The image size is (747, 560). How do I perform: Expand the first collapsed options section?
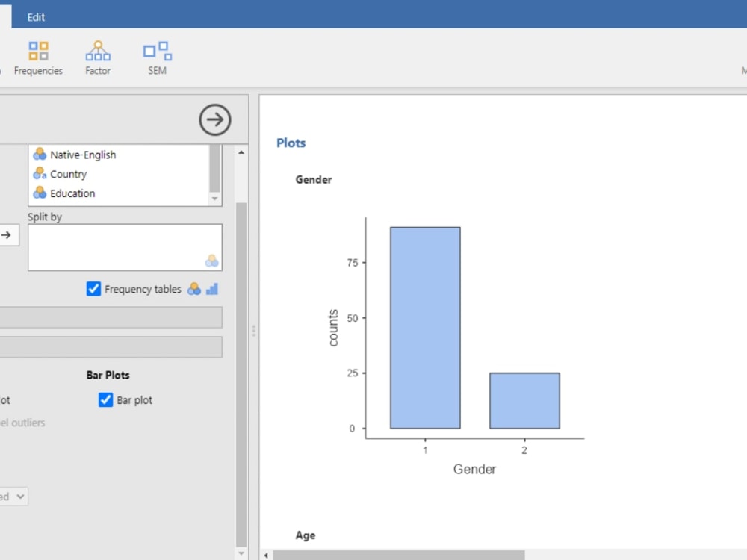111,317
